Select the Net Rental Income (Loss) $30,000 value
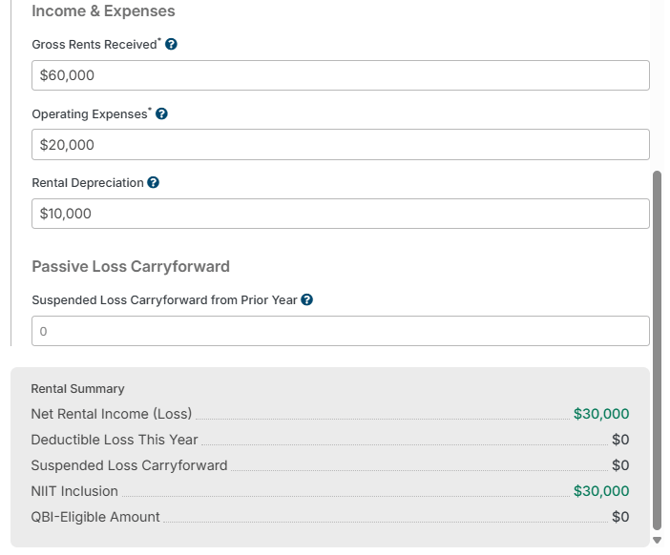Screen dimensions: 670x555 [601, 414]
